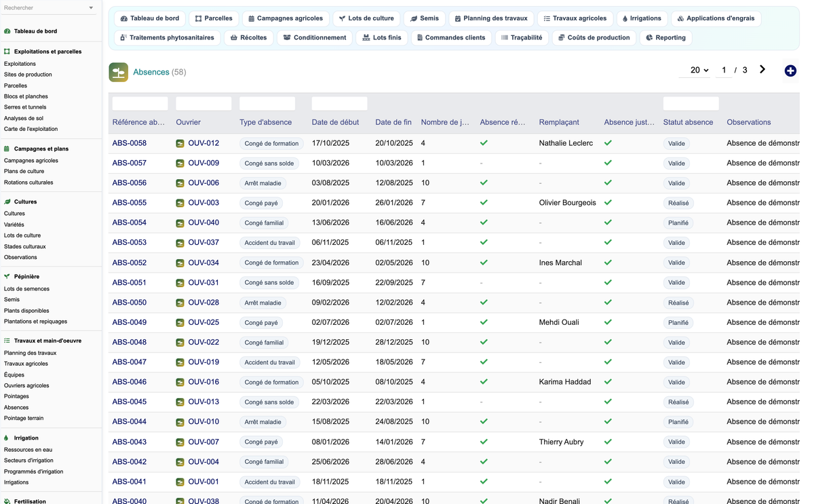The height and width of the screenshot is (504, 814).
Task: Open Ouvriers agricoles in sidebar
Action: click(x=26, y=386)
